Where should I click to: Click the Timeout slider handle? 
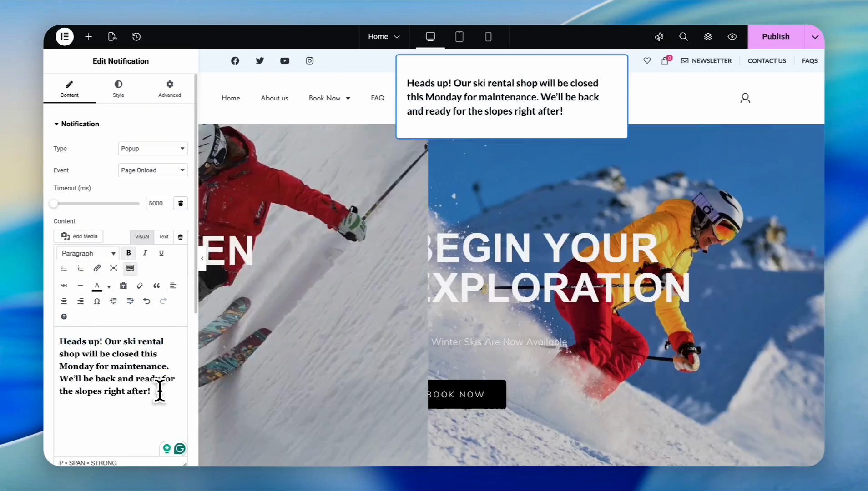[x=54, y=204]
